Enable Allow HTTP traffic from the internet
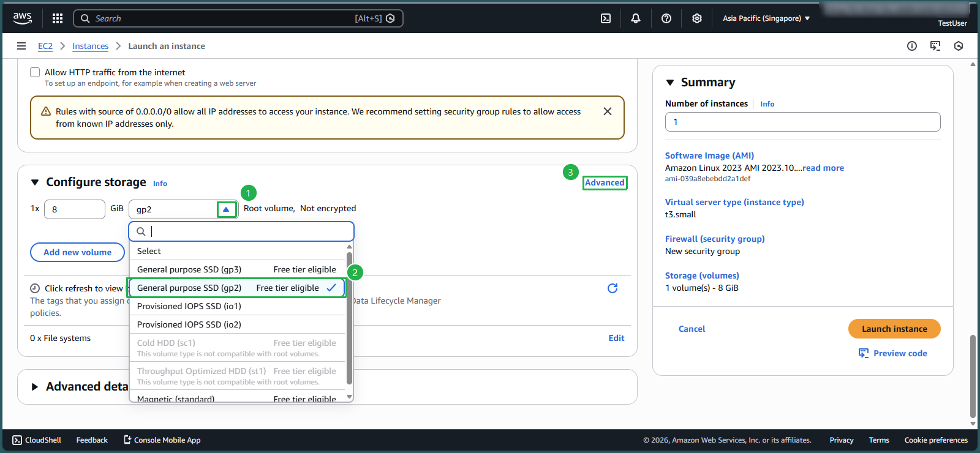The height and width of the screenshot is (453, 980). tap(36, 72)
